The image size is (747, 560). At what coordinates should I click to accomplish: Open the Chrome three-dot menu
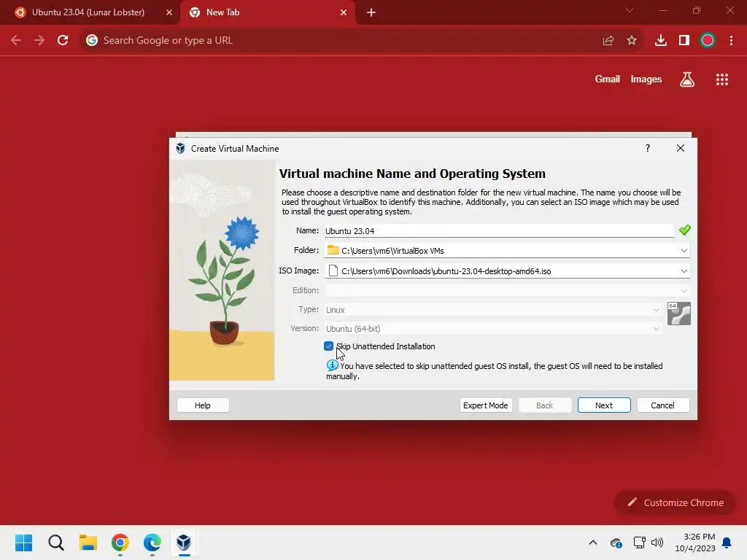[x=731, y=41]
